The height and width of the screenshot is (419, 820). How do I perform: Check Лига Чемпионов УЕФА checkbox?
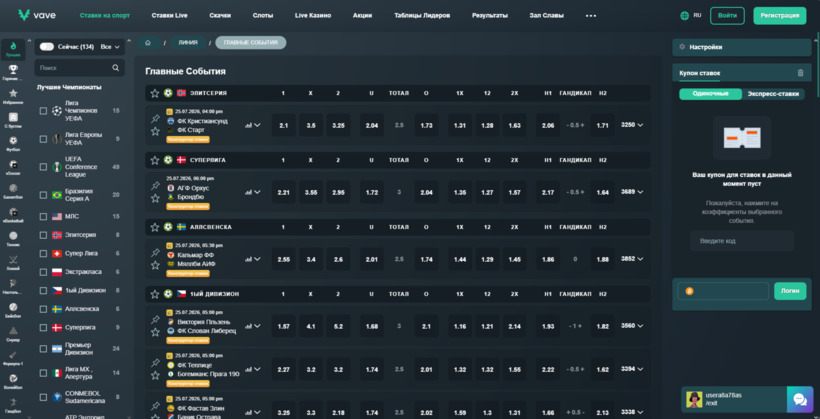(x=43, y=111)
